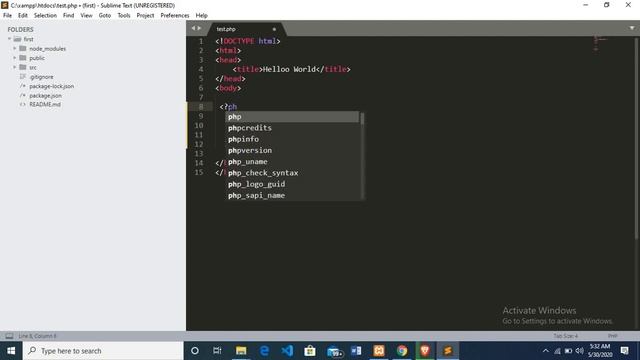Viewport: 640px width, 360px height.
Task: Open the Project menu
Action: (x=145, y=15)
